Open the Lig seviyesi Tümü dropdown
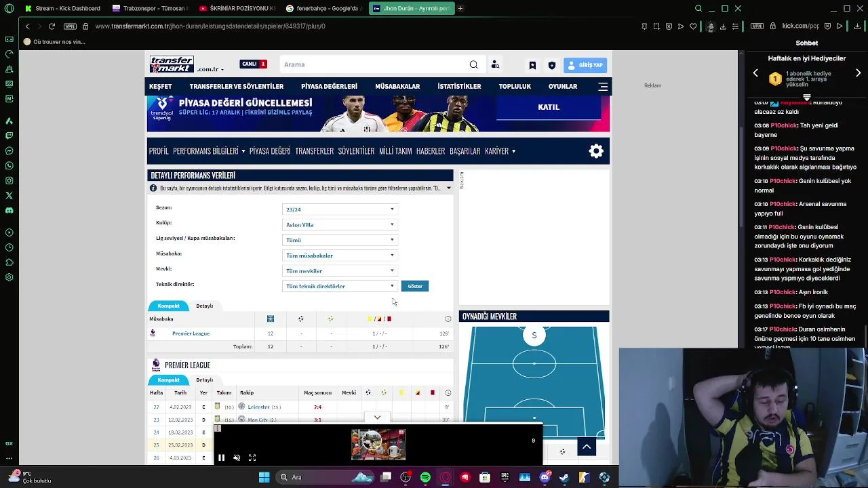 click(340, 240)
